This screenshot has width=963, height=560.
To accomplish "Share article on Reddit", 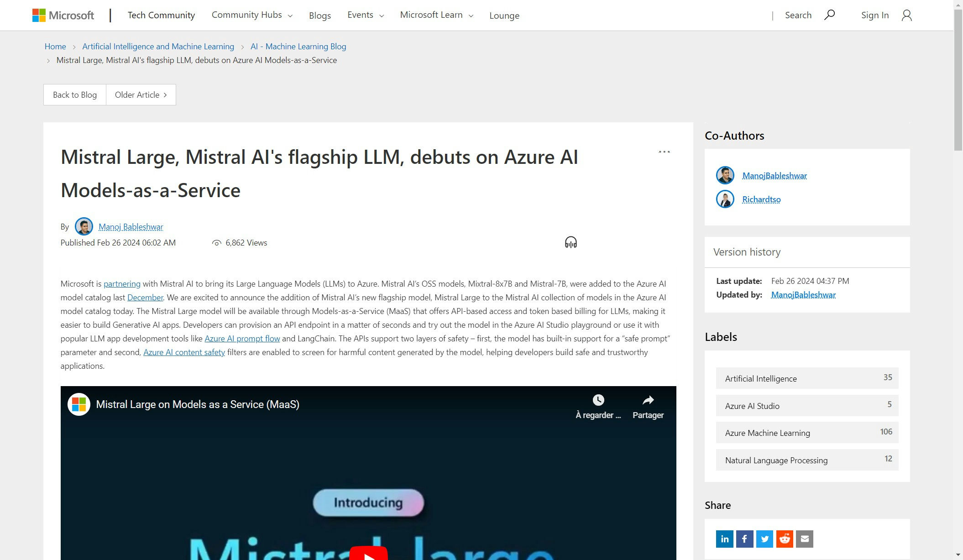I will point(785,539).
